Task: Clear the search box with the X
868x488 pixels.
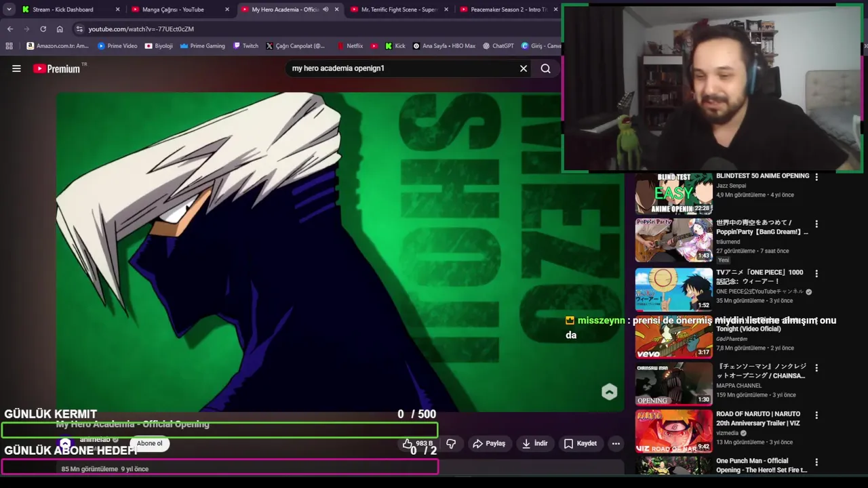Action: click(x=524, y=68)
